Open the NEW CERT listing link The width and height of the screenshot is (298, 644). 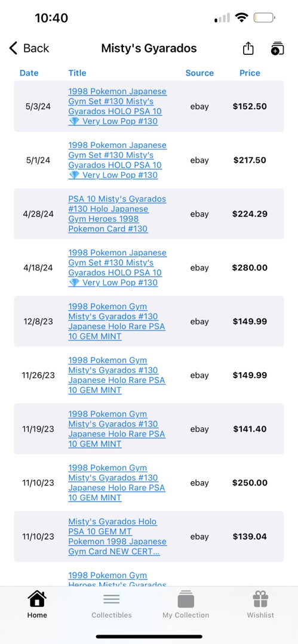click(117, 537)
